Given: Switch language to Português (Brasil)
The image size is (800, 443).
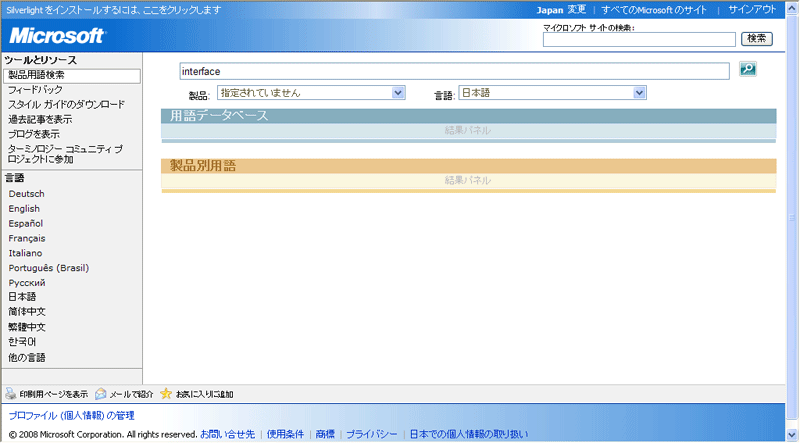Looking at the screenshot, I should [48, 268].
